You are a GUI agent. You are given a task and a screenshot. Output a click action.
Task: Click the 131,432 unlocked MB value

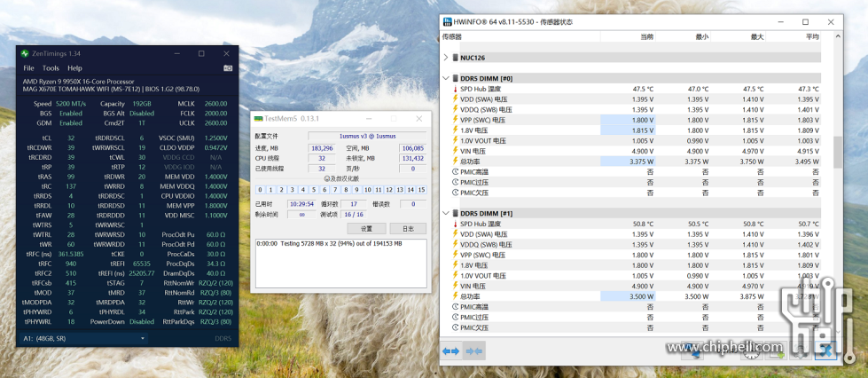pos(412,159)
